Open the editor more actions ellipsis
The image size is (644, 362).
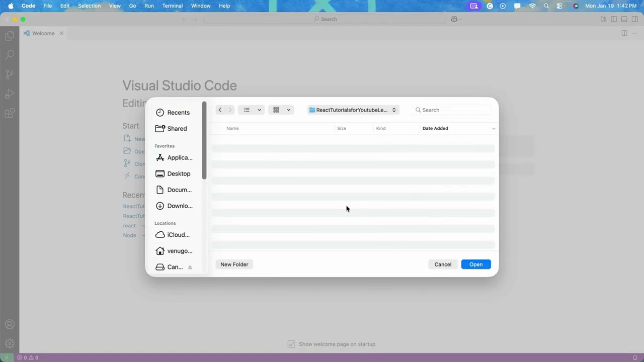(635, 33)
